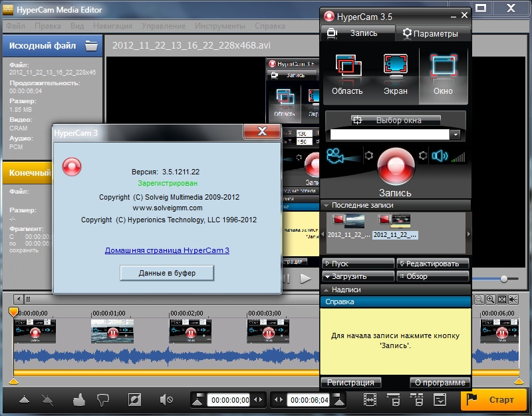
Task: Open the Инструменты menu in Media Editor
Action: coord(220,26)
